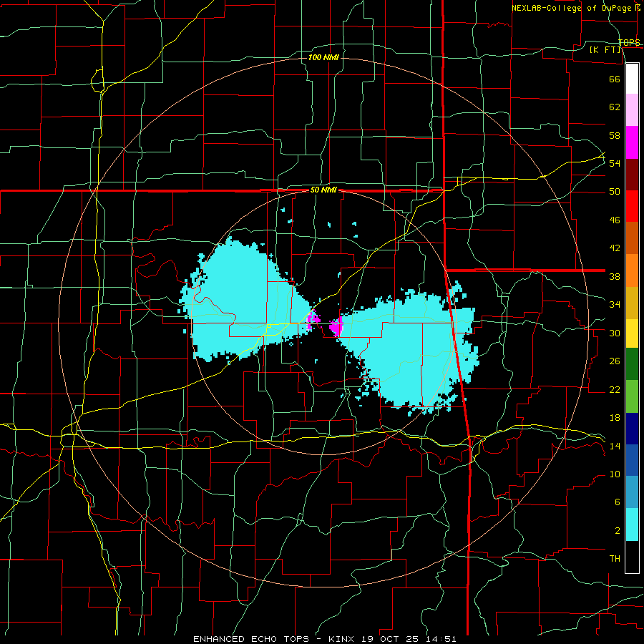Click the 30 legend value
Screen dimensions: 644x644
[x=615, y=333]
